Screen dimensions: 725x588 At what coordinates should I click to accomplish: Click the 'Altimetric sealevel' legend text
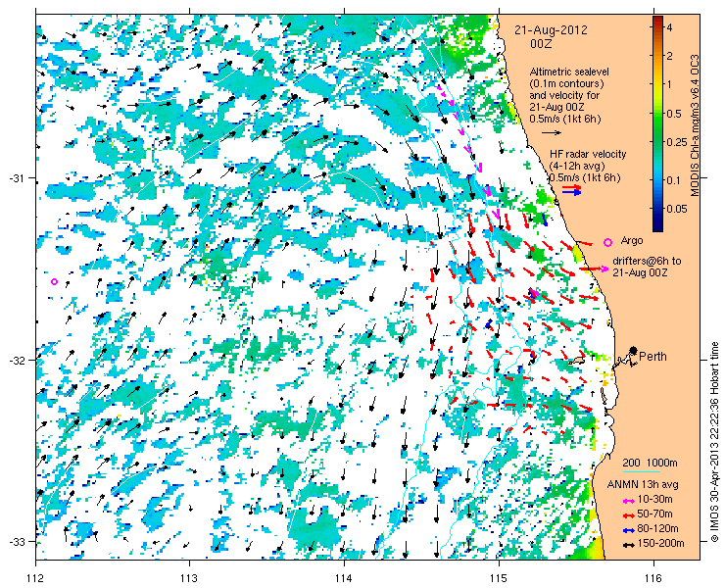569,73
